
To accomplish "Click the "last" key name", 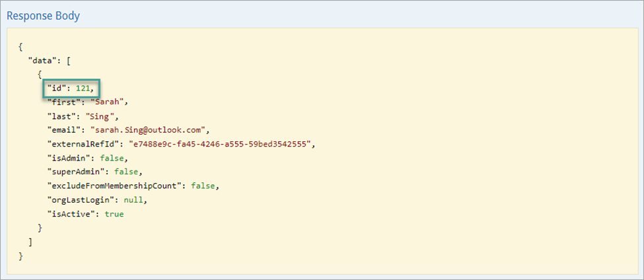I will (x=62, y=116).
